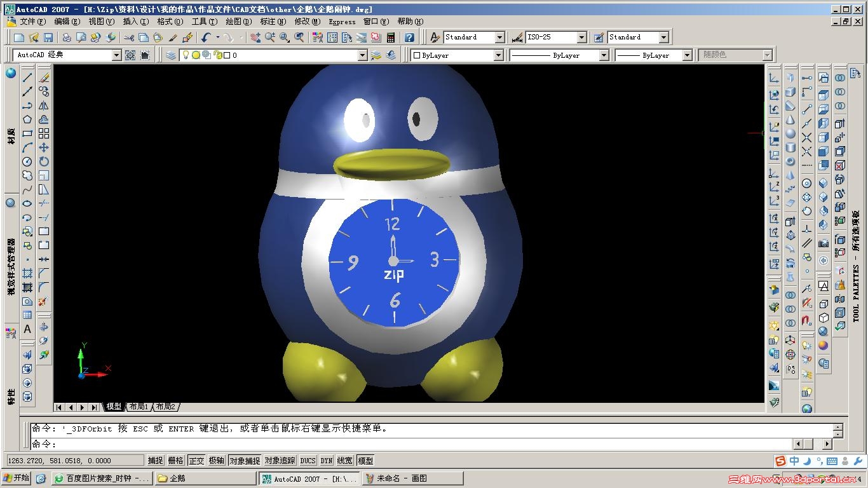
Task: Open the 绘图 menu
Action: (239, 22)
